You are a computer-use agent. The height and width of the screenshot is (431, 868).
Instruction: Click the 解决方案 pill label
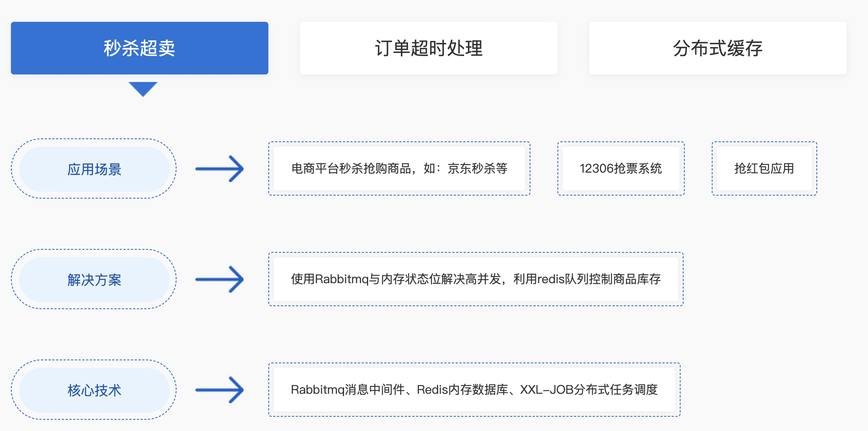click(x=94, y=280)
